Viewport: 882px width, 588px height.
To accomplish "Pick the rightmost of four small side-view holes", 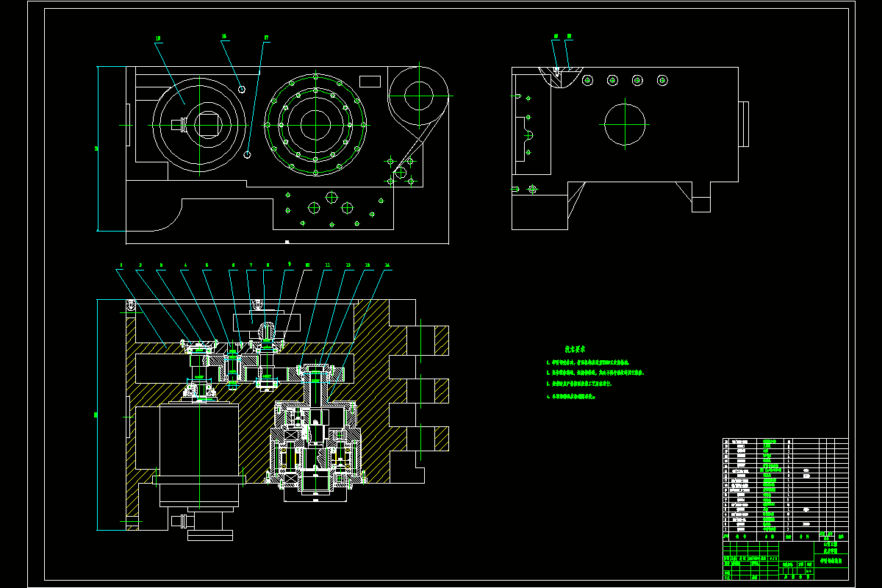I will (x=662, y=79).
